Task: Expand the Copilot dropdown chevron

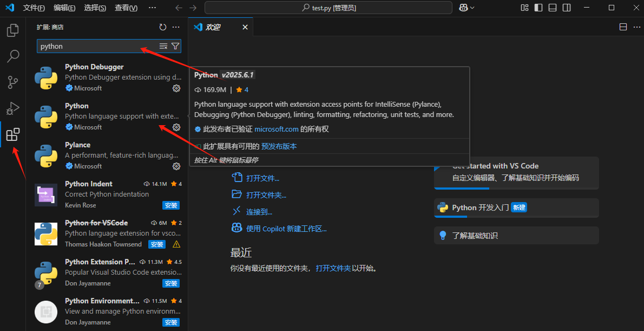Action: coord(472,8)
